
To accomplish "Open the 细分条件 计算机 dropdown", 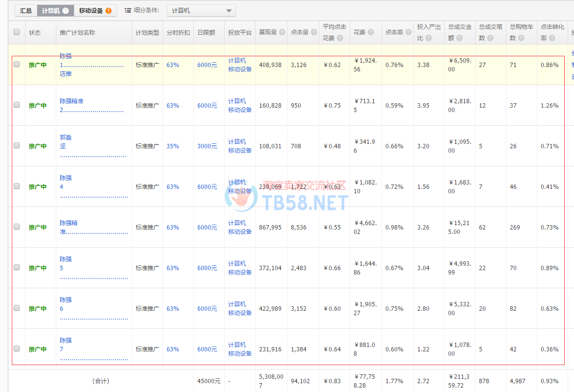I will [x=201, y=11].
